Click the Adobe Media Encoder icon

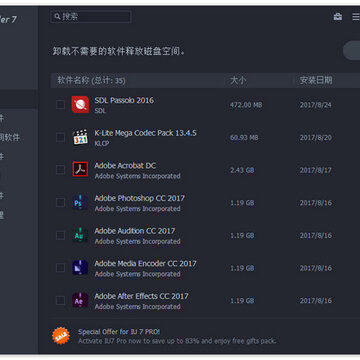tap(80, 268)
